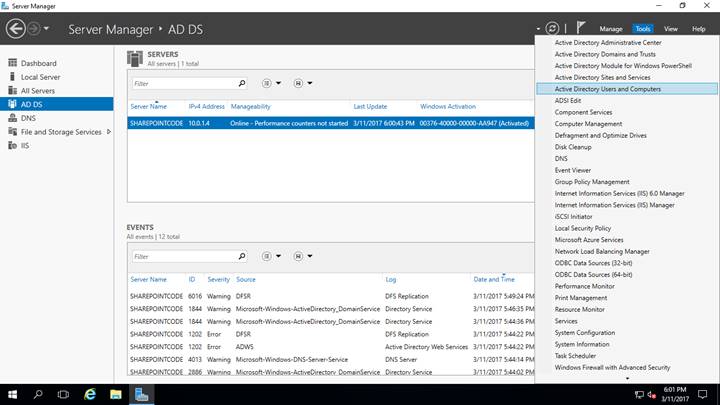
Task: Select File and Storage Services icon
Action: pos(12,132)
